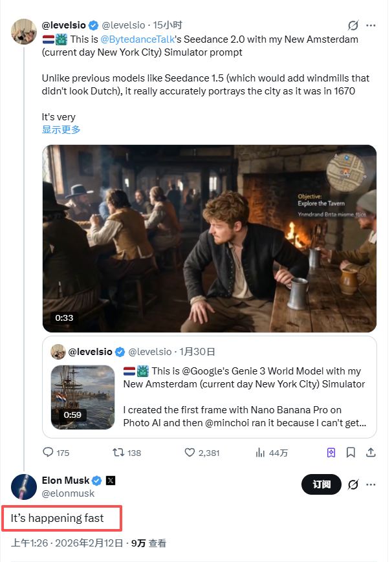Click Grok icon beside 订阅 button
The height and width of the screenshot is (562, 392).
coord(353,484)
